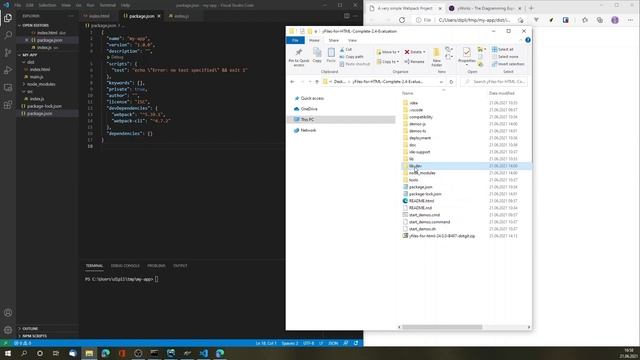Sort by the Date modified column header

502,93
